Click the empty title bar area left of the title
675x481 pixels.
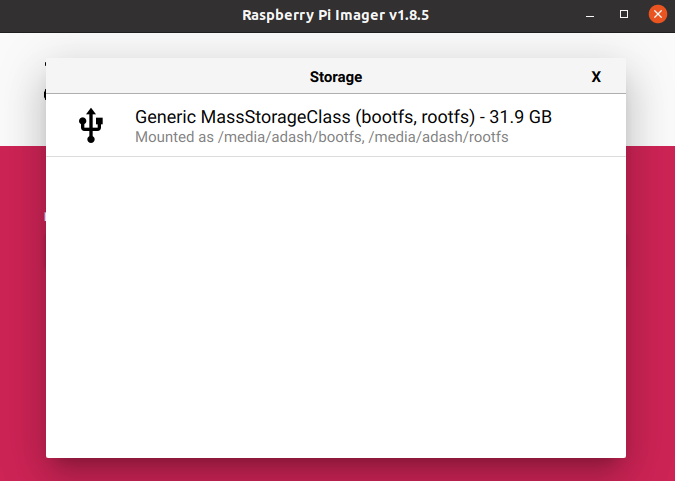[120, 15]
